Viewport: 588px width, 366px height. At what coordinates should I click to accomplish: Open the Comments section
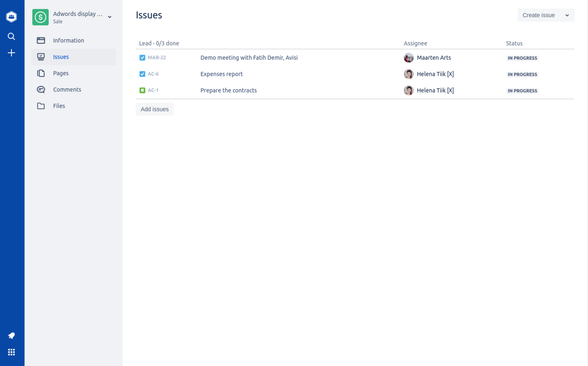coord(74,89)
